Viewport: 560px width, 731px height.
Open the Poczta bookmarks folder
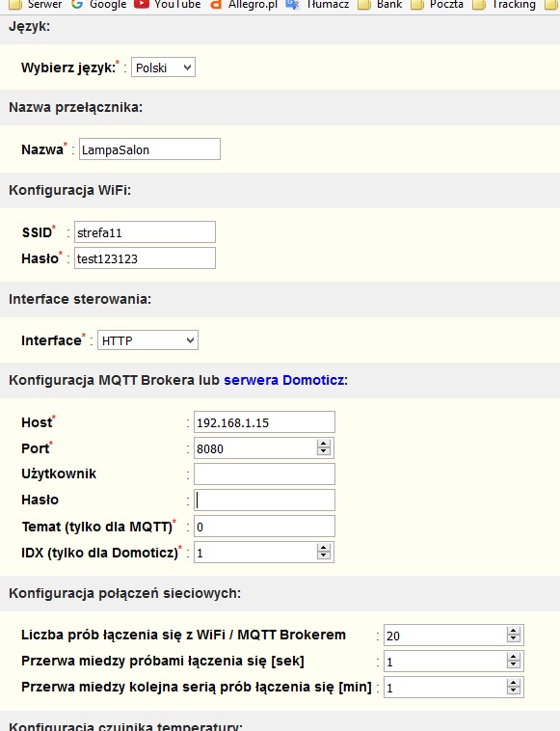[x=437, y=5]
